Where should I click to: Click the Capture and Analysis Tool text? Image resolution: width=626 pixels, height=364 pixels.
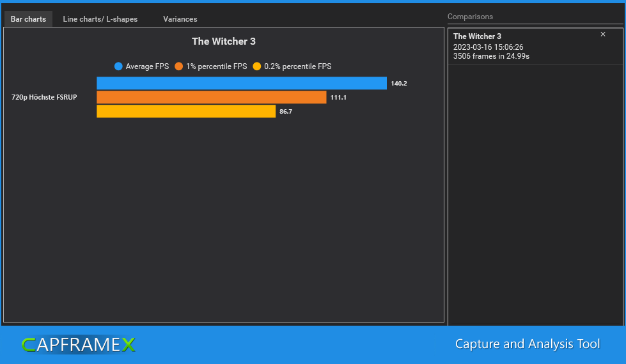[528, 344]
